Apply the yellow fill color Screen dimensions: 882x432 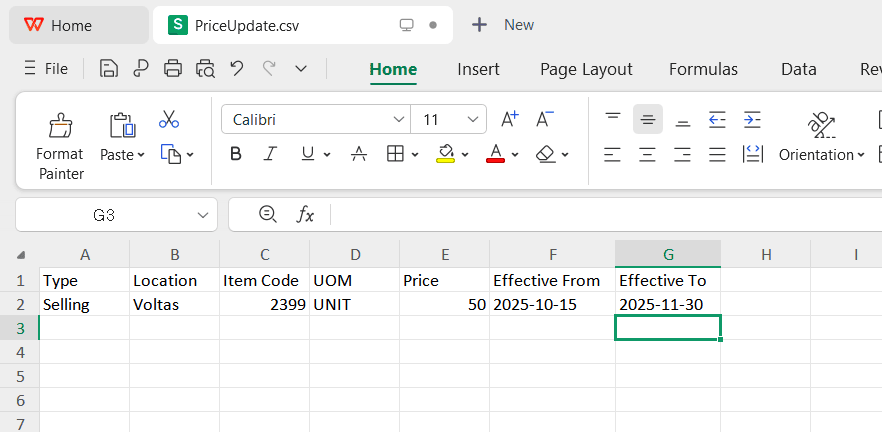coord(446,154)
